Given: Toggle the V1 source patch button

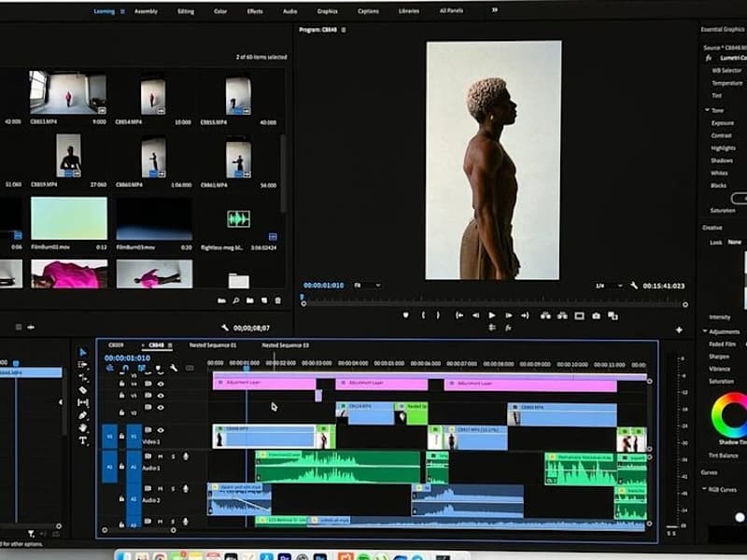Looking at the screenshot, I should click(x=109, y=436).
